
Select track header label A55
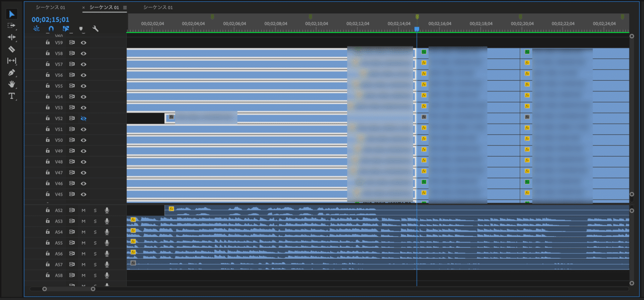click(x=59, y=243)
